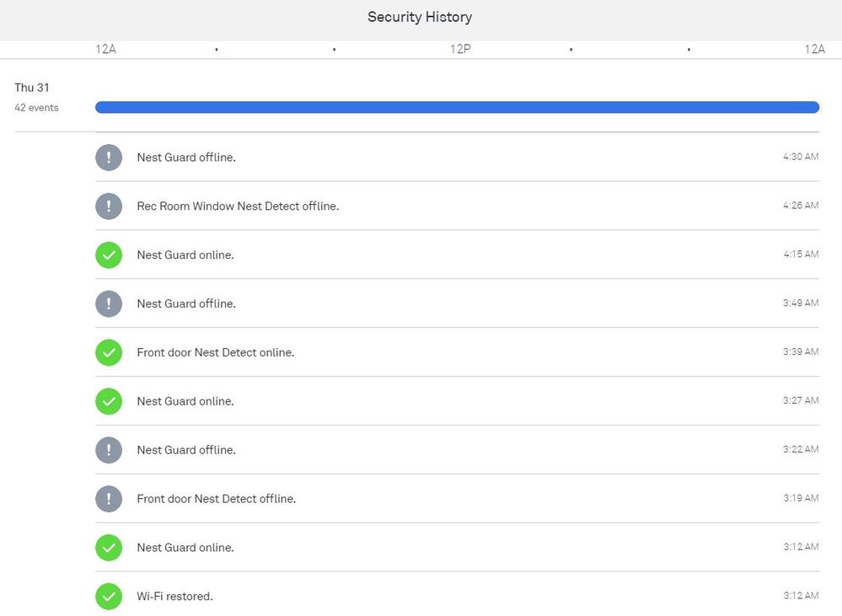Tap the alert icon beside Front door Nest Detect offline
The image size is (842, 616).
click(109, 499)
